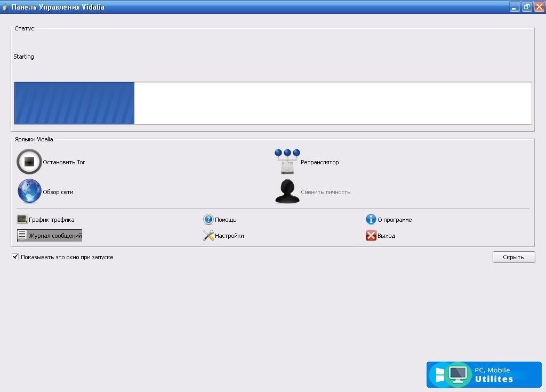Minimize the Vidalia control panel window
Image resolution: width=546 pixels, height=392 pixels.
click(x=514, y=7)
